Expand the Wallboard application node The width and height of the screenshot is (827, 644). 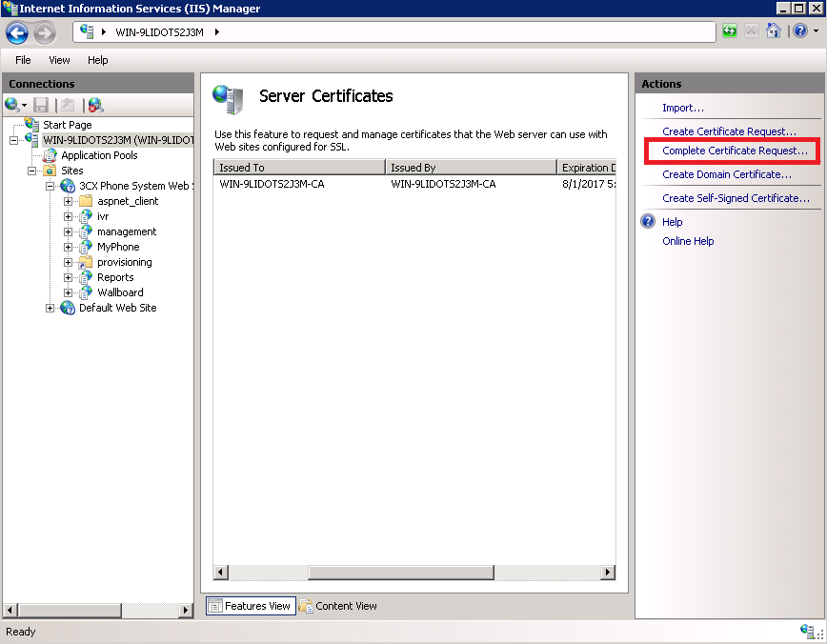click(x=68, y=293)
